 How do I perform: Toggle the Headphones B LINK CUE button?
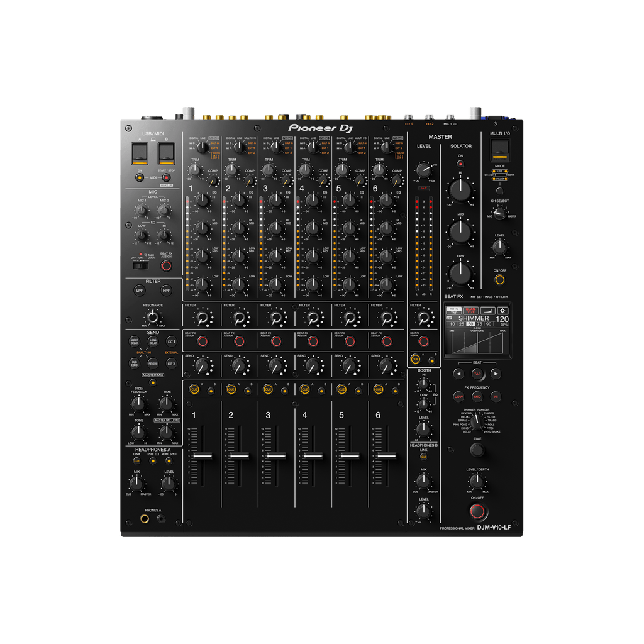423,457
